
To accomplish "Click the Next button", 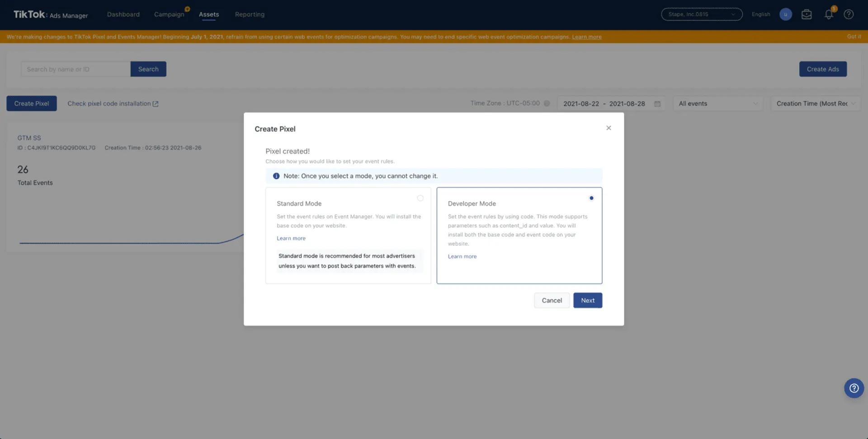I will pyautogui.click(x=587, y=300).
